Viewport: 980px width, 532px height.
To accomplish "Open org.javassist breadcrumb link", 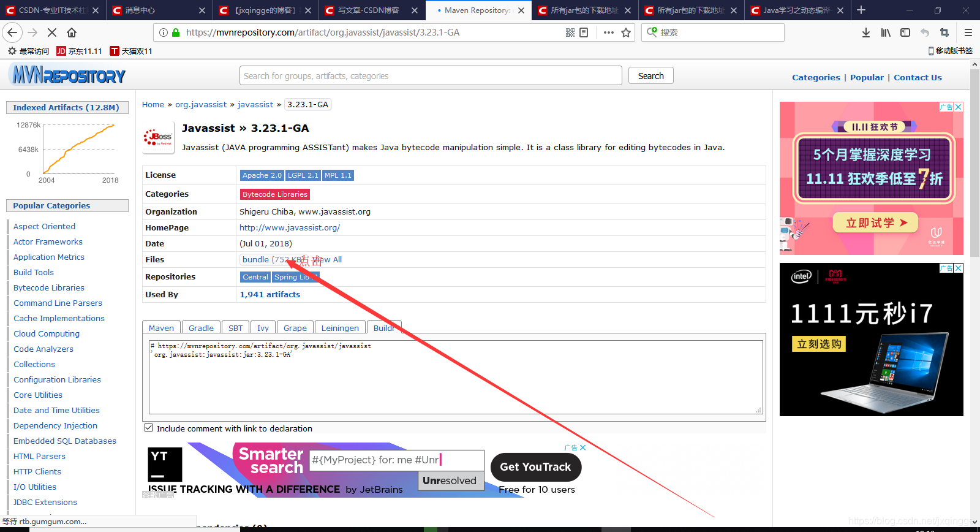I will tap(201, 105).
